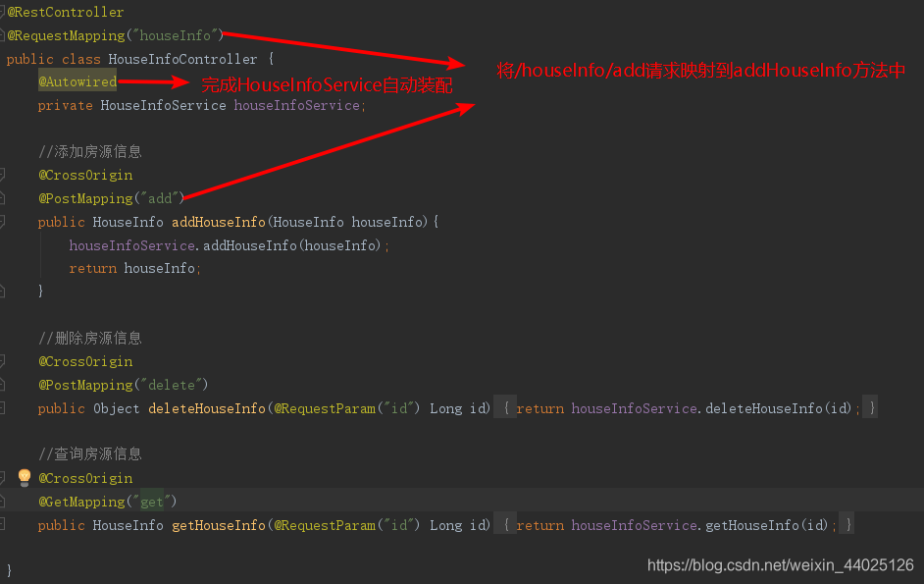Click the @RestController annotation
This screenshot has width=924, height=584.
[66, 12]
